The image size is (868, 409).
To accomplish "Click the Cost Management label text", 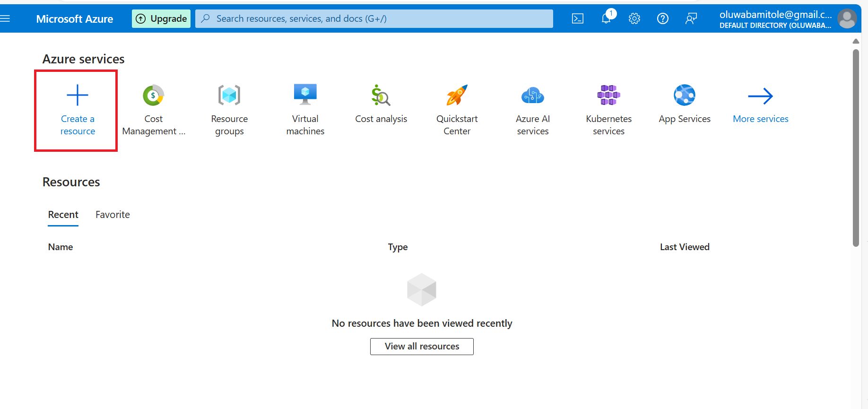I will tap(154, 125).
